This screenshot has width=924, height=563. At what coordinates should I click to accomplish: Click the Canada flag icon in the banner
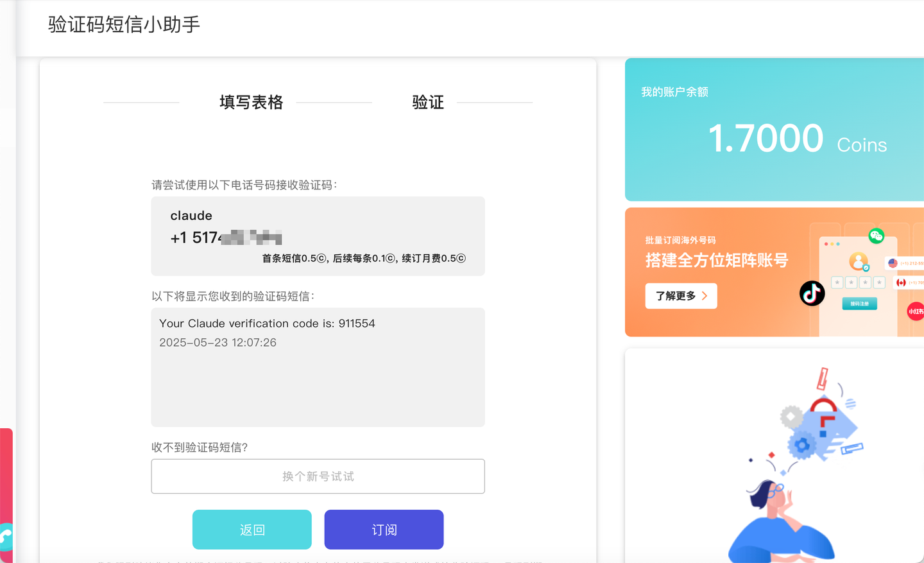click(901, 282)
